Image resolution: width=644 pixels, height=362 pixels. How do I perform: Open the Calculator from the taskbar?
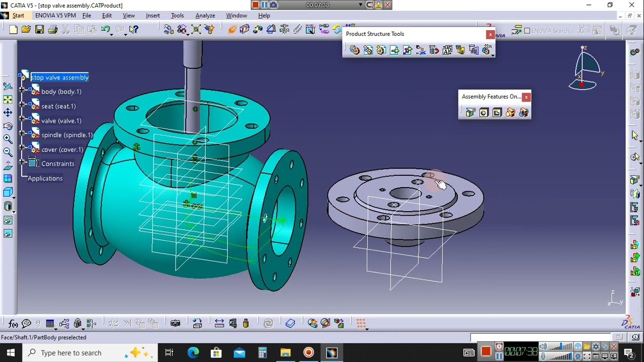tap(262, 353)
